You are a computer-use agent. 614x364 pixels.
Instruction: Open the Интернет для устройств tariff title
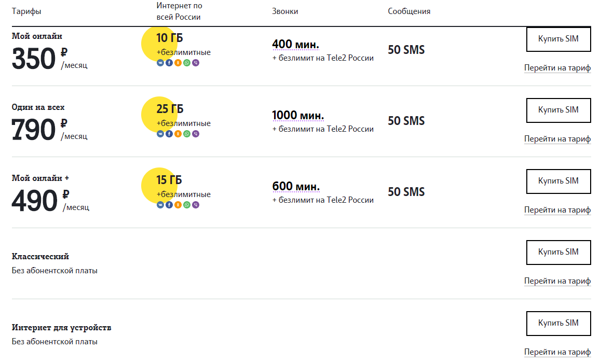click(61, 328)
